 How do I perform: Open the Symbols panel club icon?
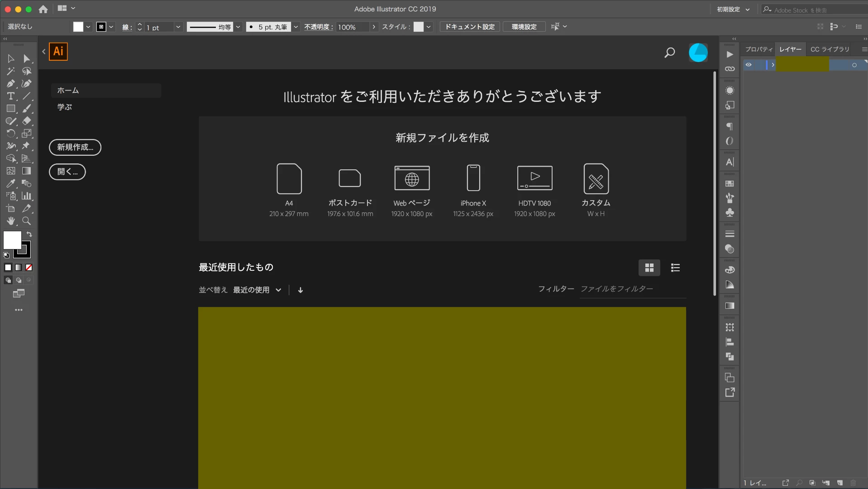click(730, 212)
